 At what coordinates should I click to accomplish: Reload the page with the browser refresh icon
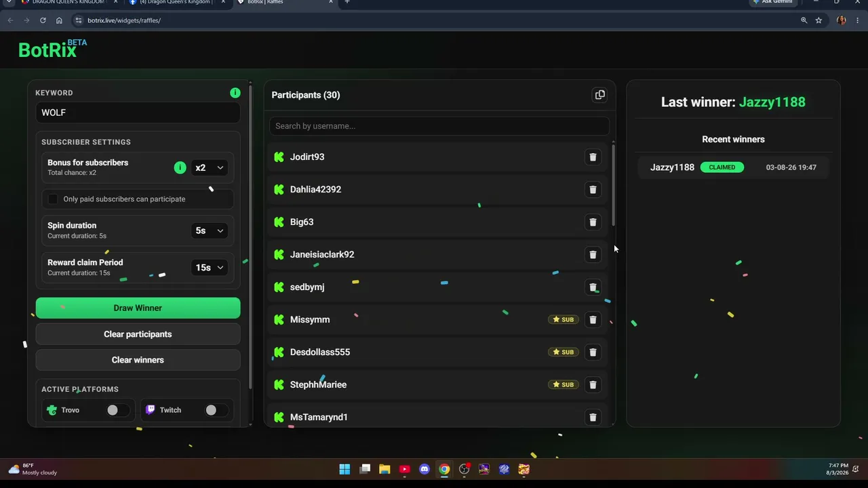(x=43, y=20)
